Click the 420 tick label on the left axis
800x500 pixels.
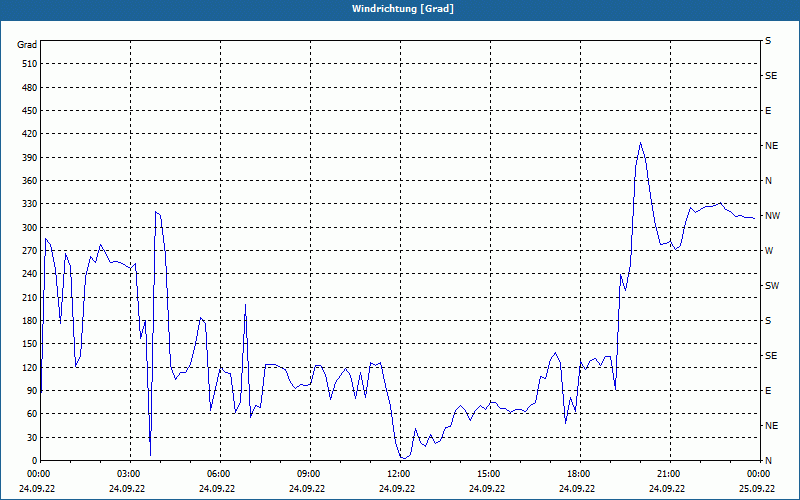click(29, 134)
